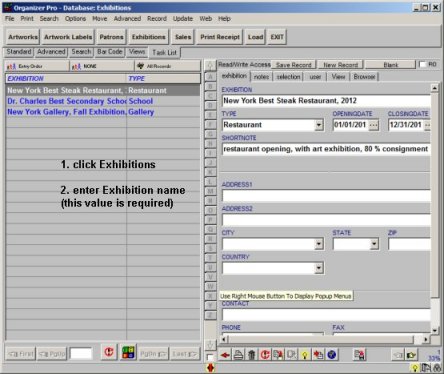Open the File menu
The width and height of the screenshot is (444, 374).
point(10,19)
